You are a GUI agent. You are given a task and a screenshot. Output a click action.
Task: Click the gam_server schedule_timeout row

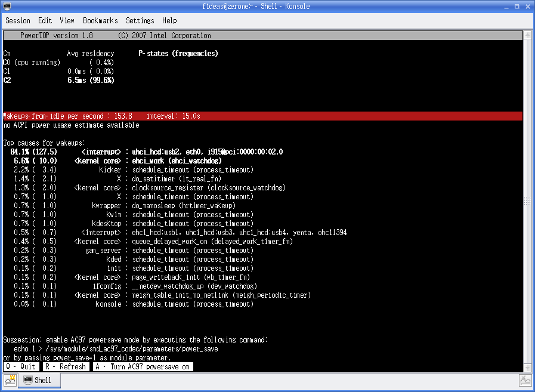click(x=134, y=250)
